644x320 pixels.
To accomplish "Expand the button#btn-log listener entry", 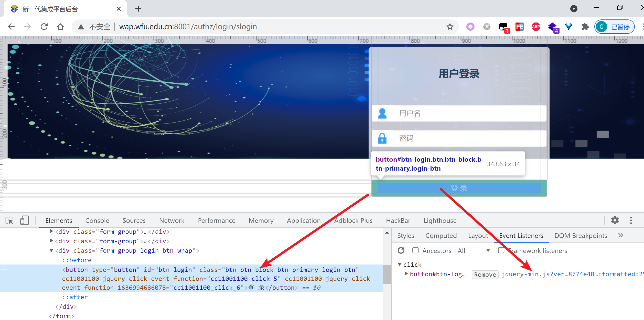I will point(406,274).
